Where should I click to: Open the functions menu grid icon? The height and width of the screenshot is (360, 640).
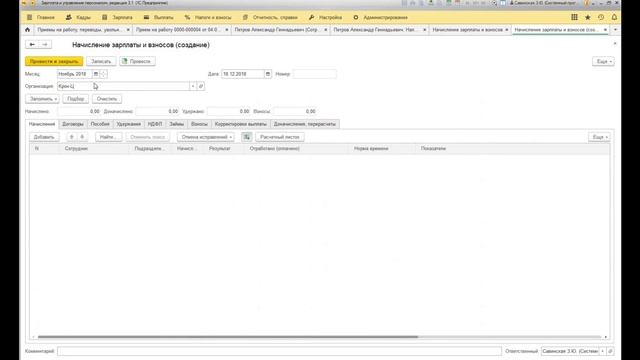click(x=574, y=17)
